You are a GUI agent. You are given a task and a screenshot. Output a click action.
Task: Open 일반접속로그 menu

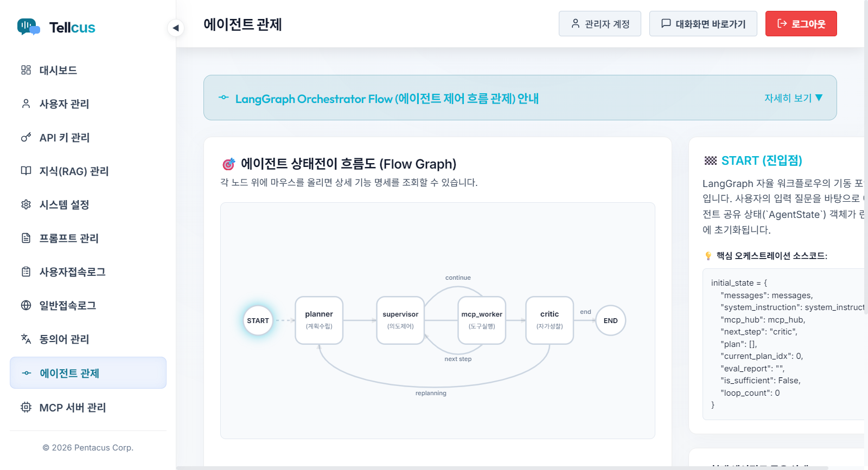click(x=88, y=305)
